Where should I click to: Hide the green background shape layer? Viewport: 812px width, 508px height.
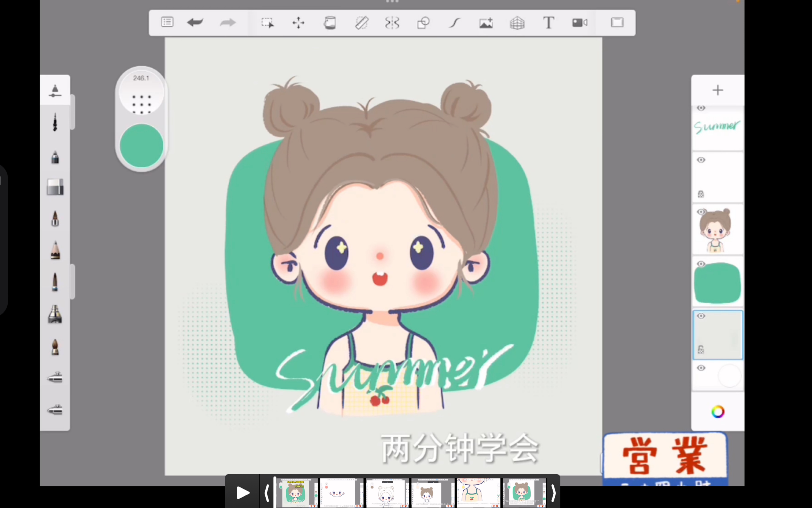coord(701,264)
